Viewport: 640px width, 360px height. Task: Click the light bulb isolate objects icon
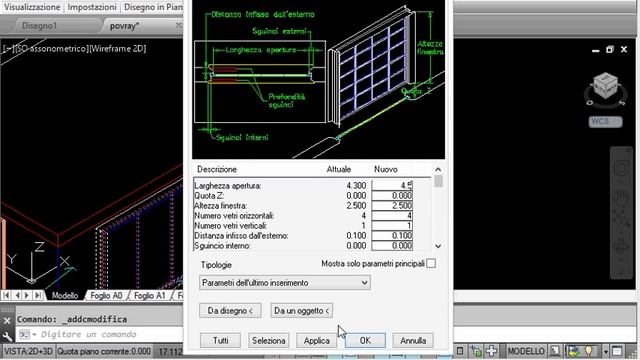click(x=589, y=351)
